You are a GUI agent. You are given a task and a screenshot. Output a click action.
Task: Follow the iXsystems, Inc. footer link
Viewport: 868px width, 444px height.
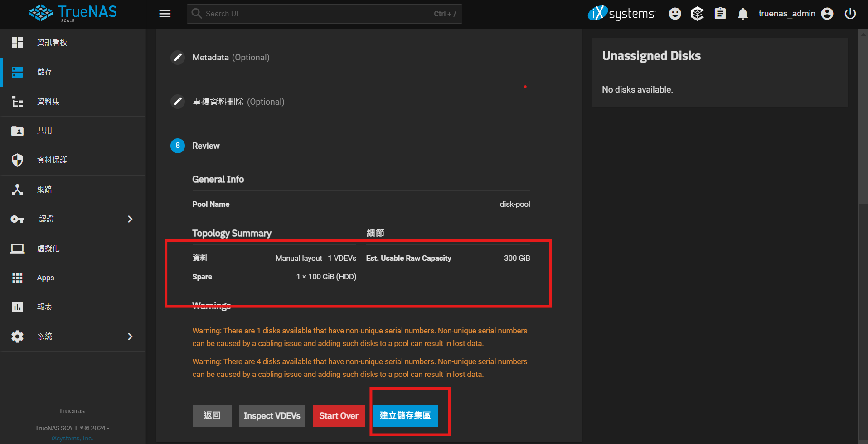72,438
